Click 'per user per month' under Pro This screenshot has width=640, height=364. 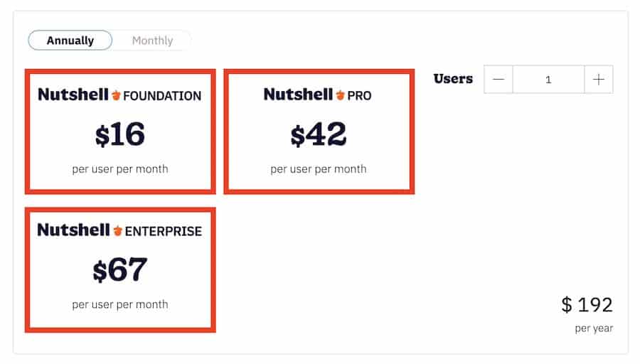coord(319,169)
